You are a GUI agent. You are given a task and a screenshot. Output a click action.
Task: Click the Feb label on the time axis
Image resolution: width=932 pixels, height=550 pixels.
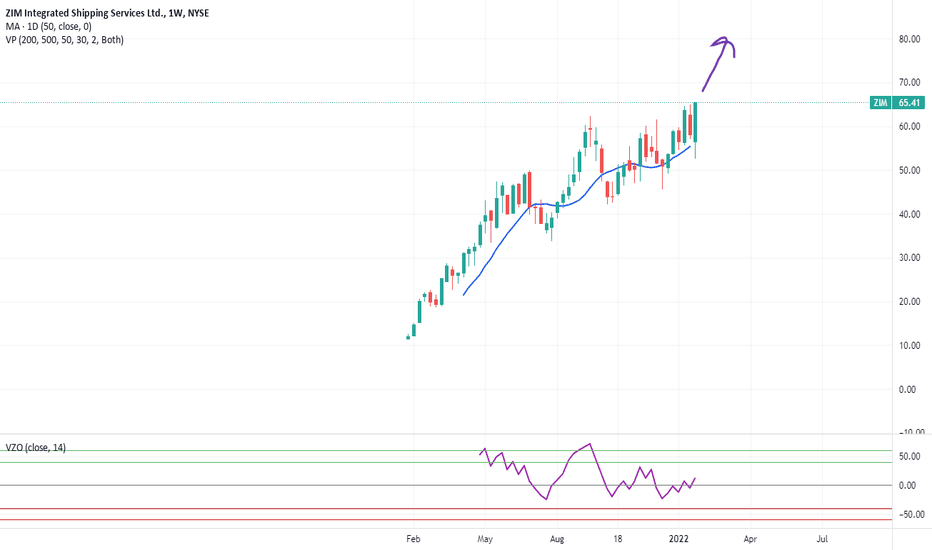pyautogui.click(x=413, y=539)
